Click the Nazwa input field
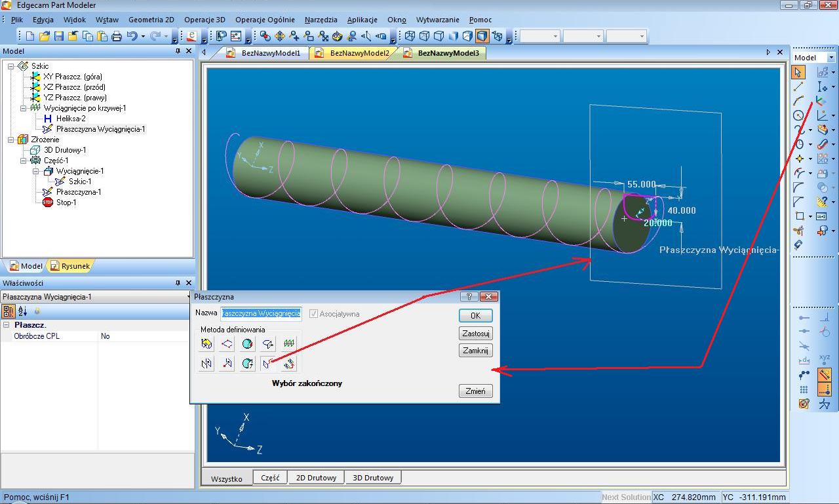The image size is (839, 504). tap(261, 313)
